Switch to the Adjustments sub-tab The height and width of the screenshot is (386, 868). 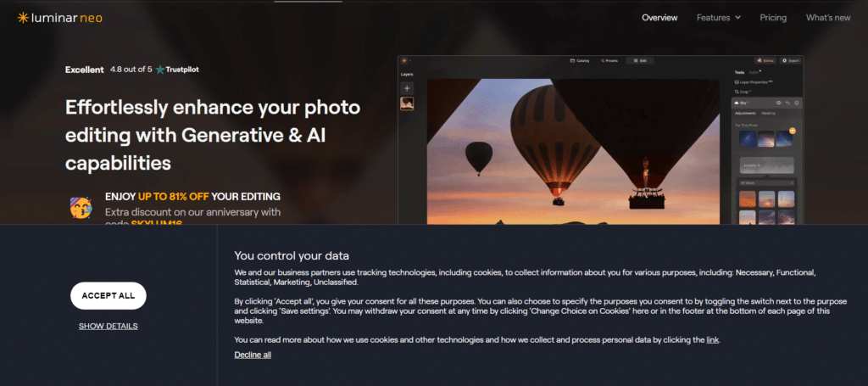(745, 113)
